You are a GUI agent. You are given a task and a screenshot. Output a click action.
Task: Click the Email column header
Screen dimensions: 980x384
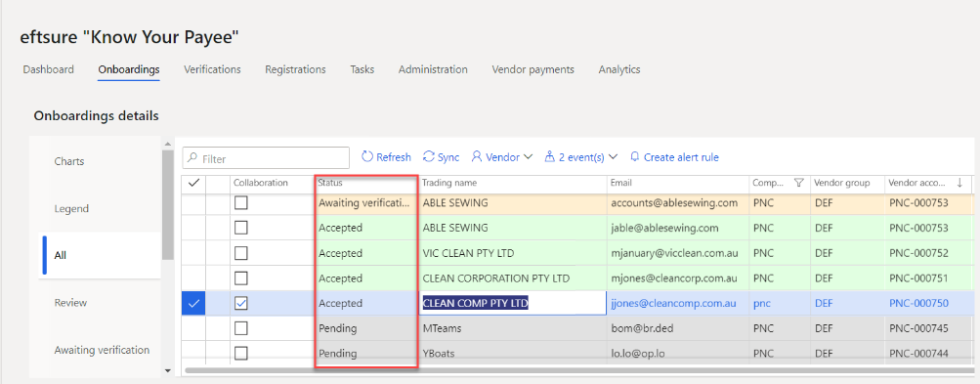(622, 183)
